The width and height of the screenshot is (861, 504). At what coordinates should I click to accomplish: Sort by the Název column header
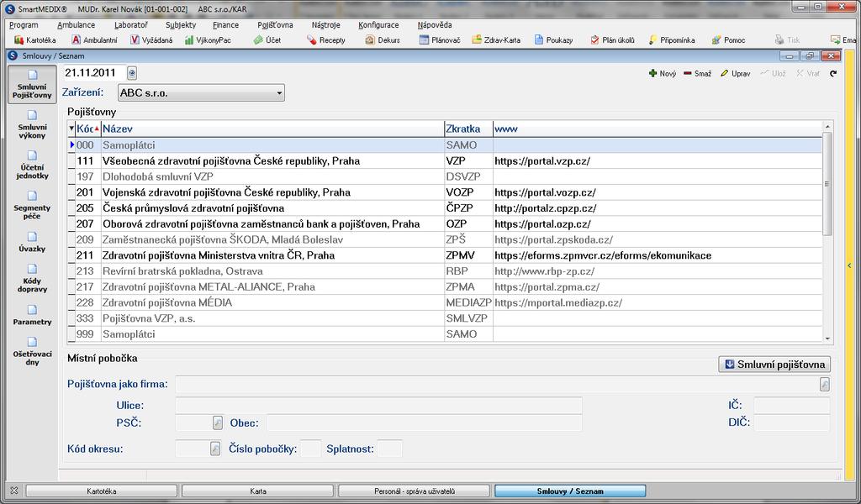point(272,129)
